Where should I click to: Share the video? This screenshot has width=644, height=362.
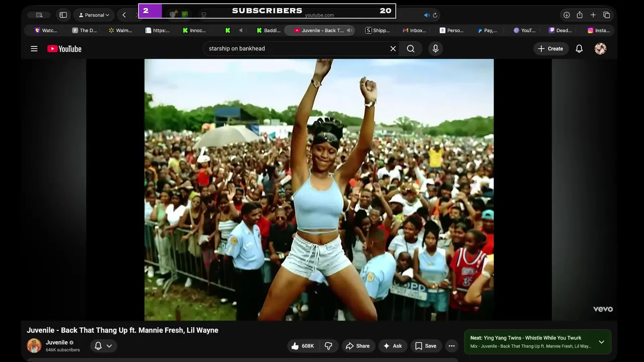pos(358,346)
